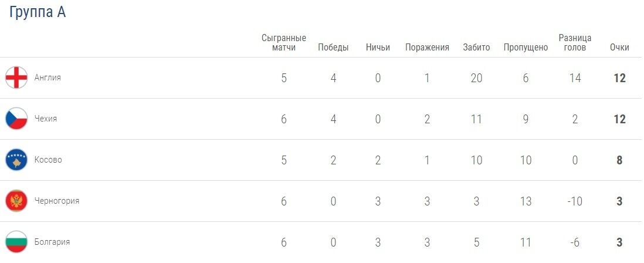Click the Montenegro flag icon
The width and height of the screenshot is (644, 263).
pyautogui.click(x=16, y=201)
